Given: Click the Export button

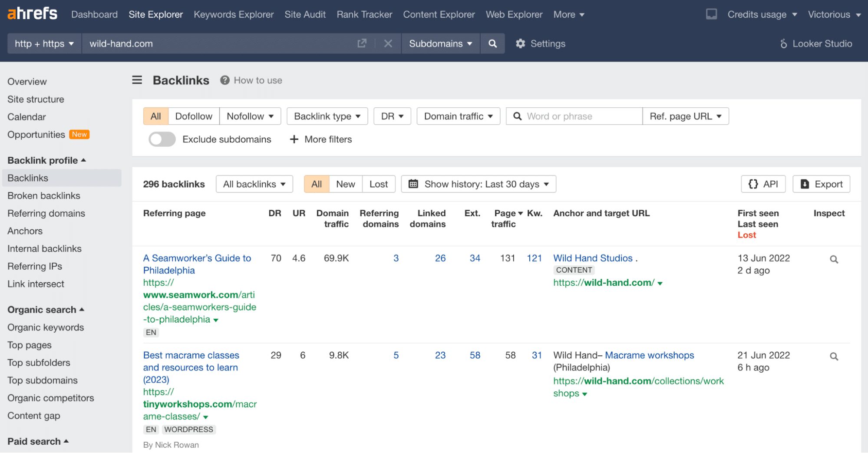Looking at the screenshot, I should tap(821, 184).
